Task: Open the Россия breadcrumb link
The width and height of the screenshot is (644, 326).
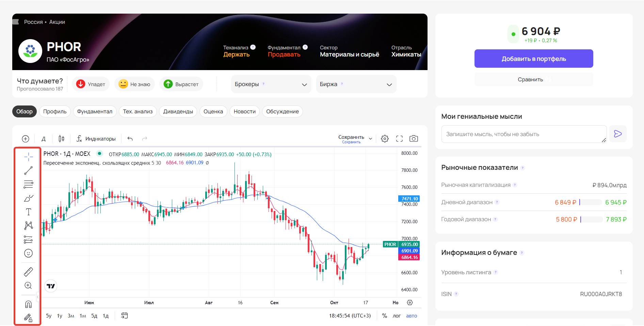Action: pos(33,22)
